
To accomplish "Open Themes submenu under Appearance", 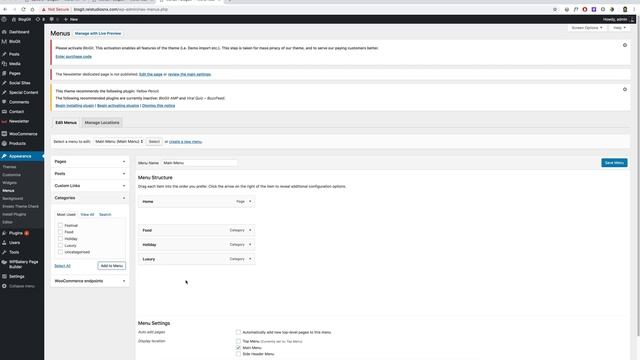I will coord(9,167).
